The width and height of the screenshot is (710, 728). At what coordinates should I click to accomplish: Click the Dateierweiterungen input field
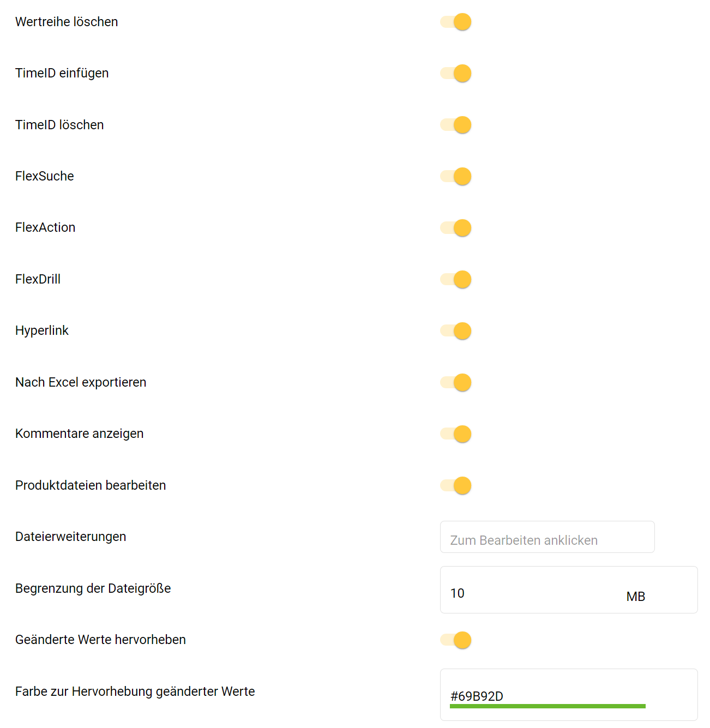point(547,537)
